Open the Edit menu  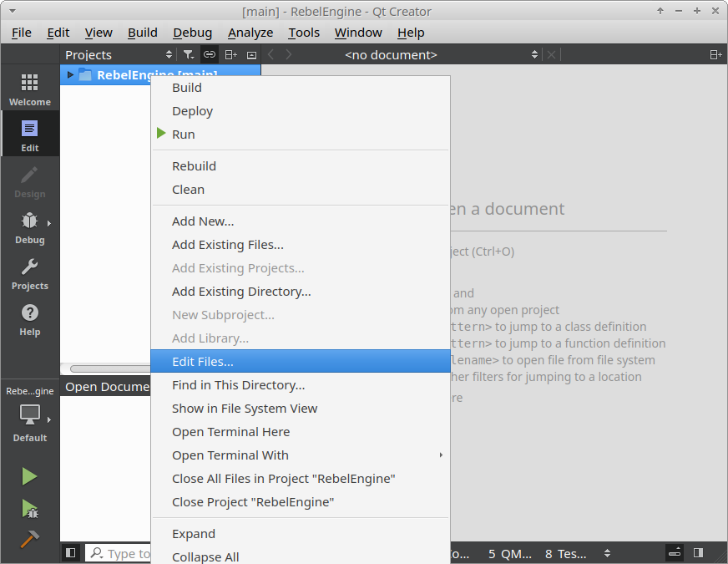pos(58,33)
